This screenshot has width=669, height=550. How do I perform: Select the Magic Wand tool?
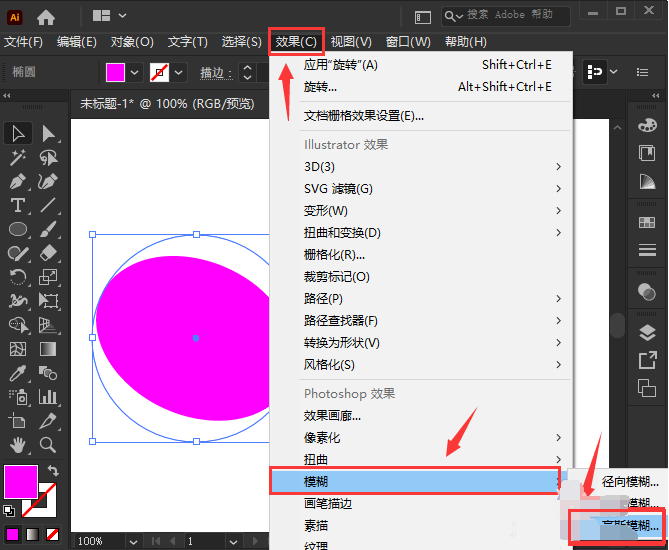18,157
